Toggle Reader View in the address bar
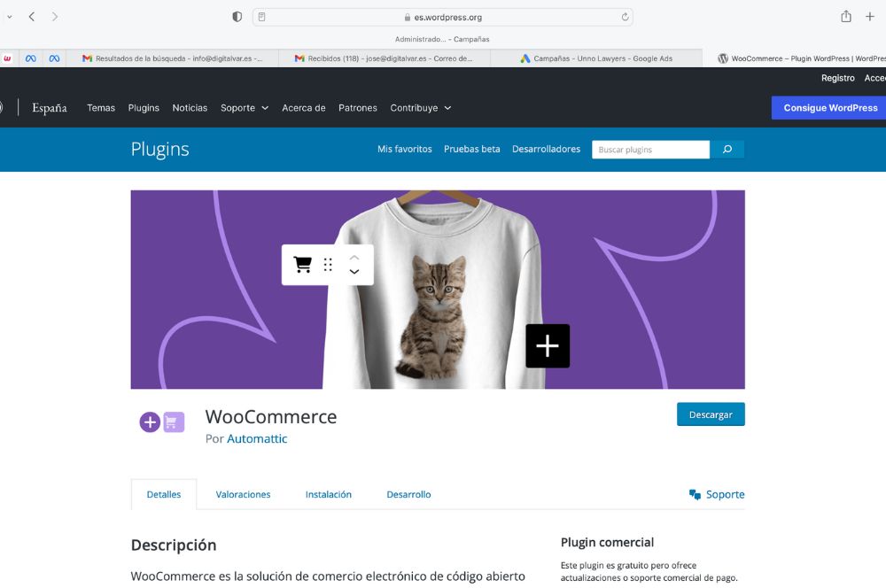Screen dimensions: 886x588 click(261, 16)
